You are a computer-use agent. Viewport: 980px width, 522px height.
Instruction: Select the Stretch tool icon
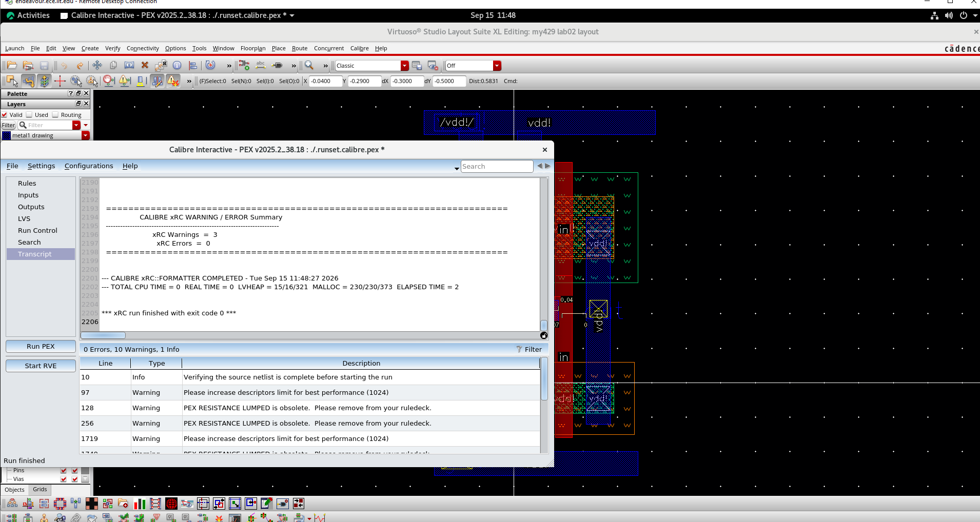(129, 65)
